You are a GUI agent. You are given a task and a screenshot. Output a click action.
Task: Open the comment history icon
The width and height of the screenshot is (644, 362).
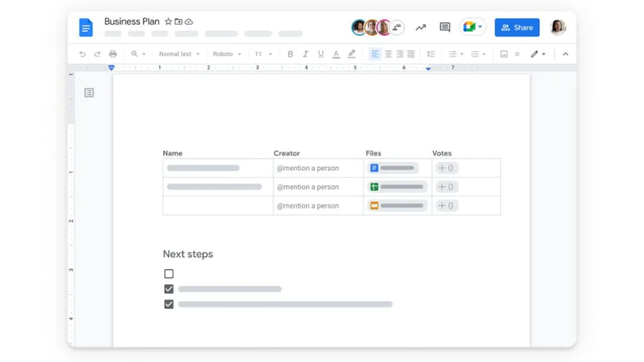[x=445, y=28]
